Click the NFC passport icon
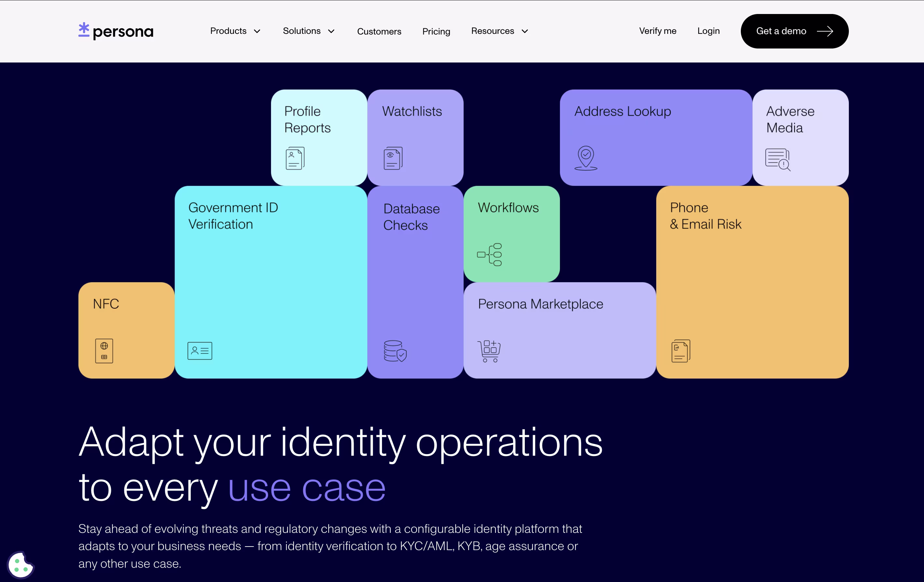The height and width of the screenshot is (582, 924). tap(104, 351)
